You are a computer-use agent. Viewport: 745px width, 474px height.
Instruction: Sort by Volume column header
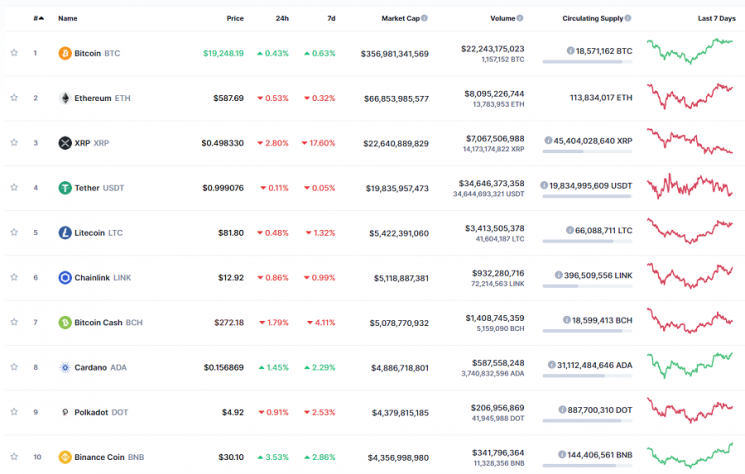tap(503, 18)
